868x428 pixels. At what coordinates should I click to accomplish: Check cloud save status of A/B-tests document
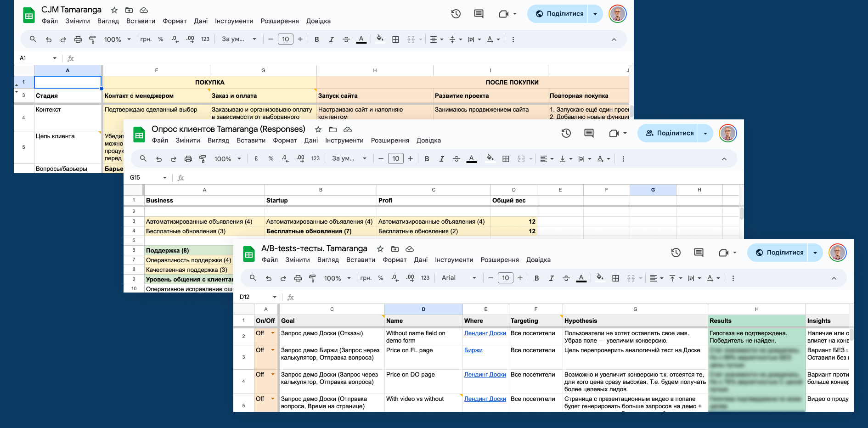click(410, 249)
